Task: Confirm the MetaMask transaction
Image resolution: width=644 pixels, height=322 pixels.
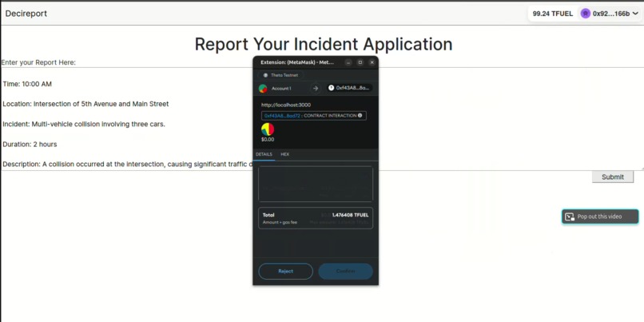Action: (345, 271)
